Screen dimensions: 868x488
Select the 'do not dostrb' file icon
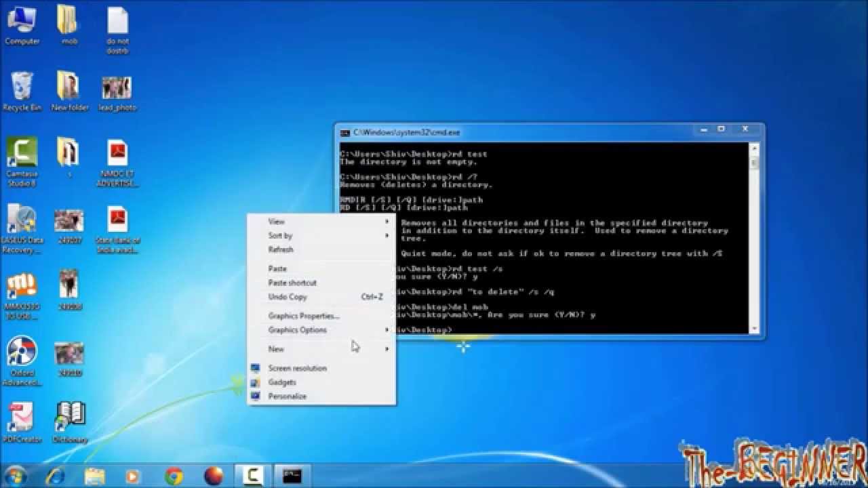pyautogui.click(x=117, y=30)
